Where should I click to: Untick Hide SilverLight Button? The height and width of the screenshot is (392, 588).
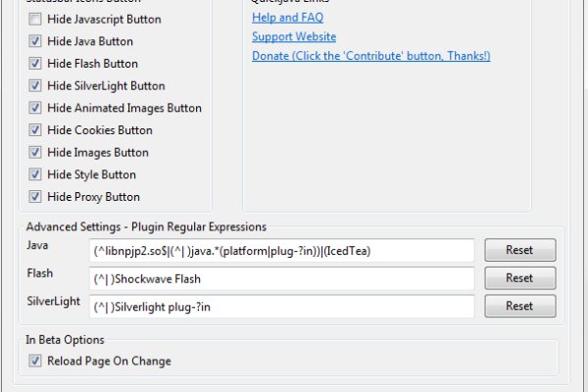point(35,86)
